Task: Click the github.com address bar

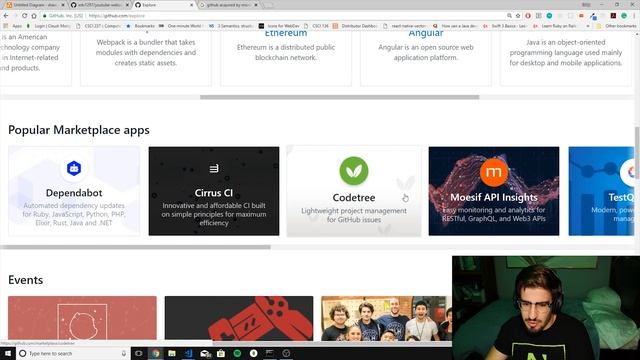Action: (x=273, y=16)
